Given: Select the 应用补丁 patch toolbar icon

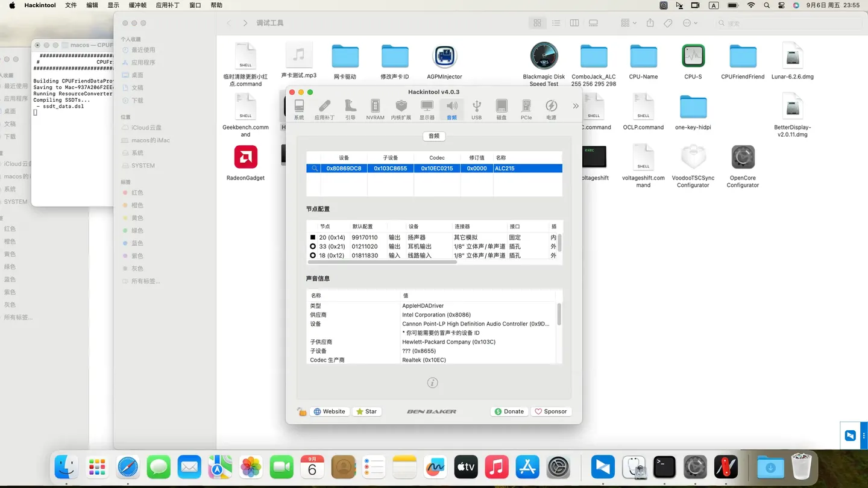Looking at the screenshot, I should point(324,109).
